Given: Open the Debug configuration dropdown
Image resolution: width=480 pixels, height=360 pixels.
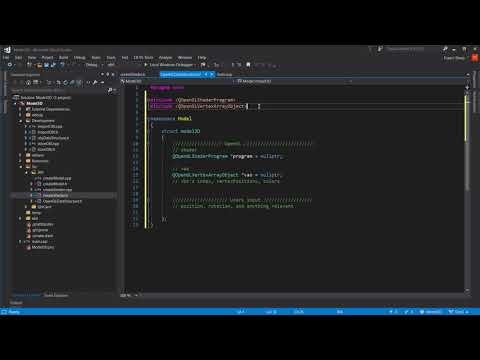Looking at the screenshot, I should 93,65.
